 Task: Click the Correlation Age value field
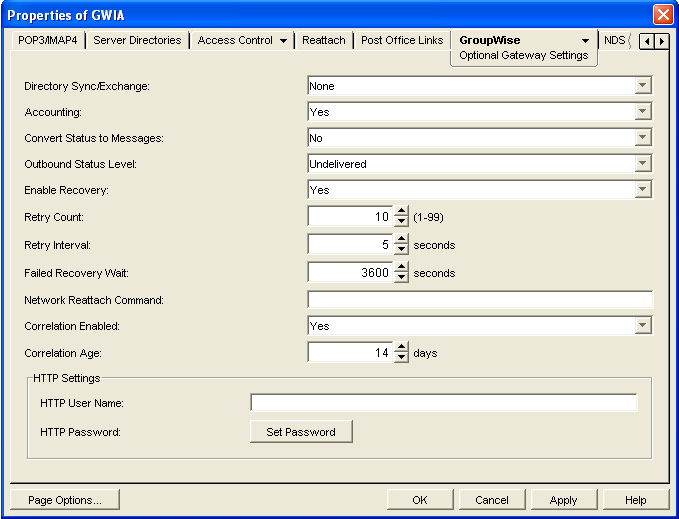click(x=350, y=352)
